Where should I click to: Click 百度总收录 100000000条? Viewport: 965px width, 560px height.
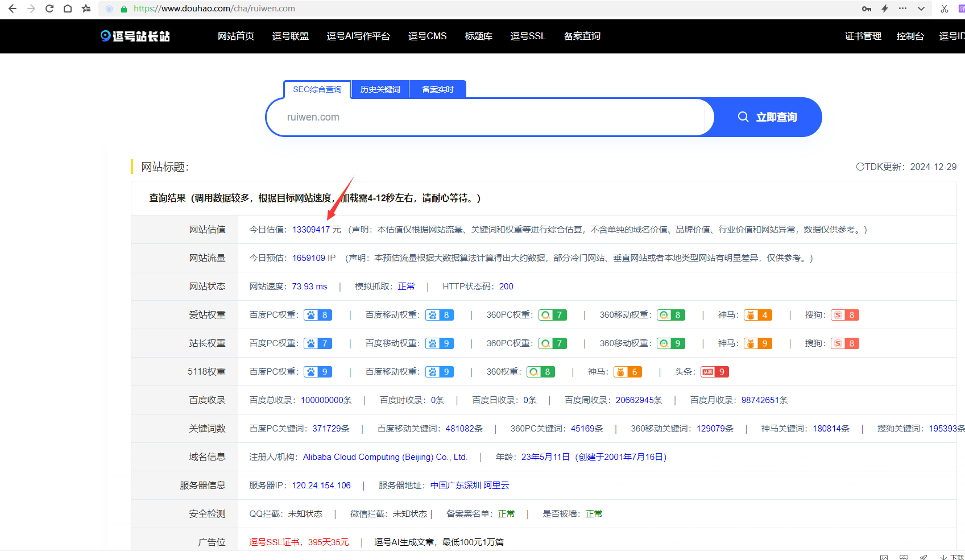326,400
